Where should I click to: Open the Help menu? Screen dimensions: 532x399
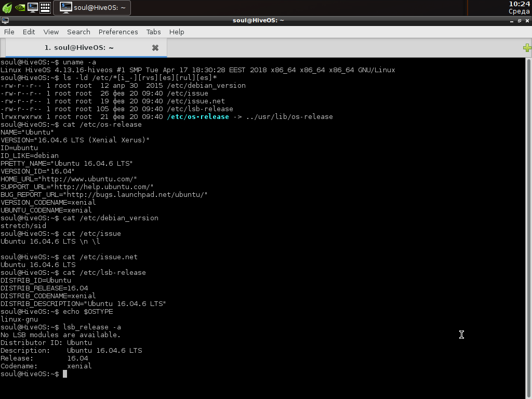click(x=177, y=32)
